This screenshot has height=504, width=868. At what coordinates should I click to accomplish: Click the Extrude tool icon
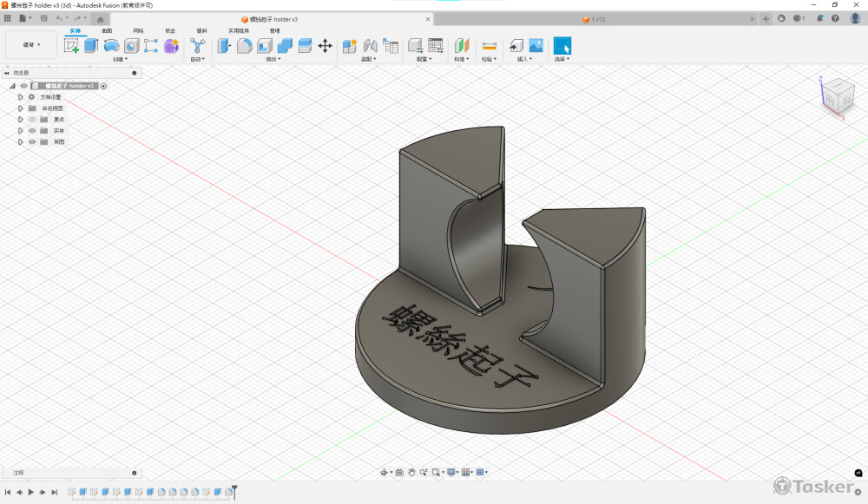coord(91,46)
